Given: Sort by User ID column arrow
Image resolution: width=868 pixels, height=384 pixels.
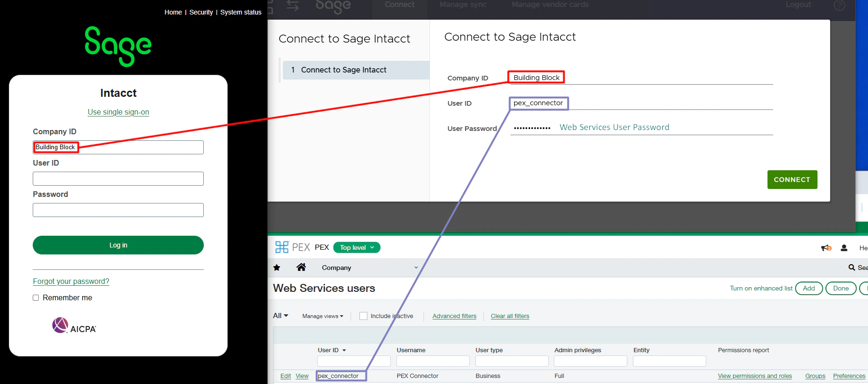Looking at the screenshot, I should coord(344,350).
